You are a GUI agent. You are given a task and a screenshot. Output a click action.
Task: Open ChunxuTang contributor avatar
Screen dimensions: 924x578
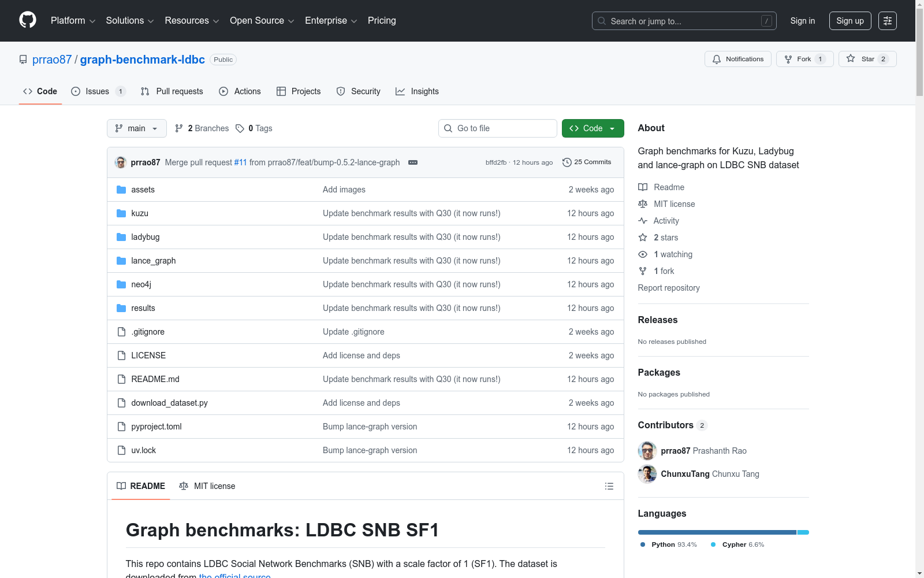647,474
